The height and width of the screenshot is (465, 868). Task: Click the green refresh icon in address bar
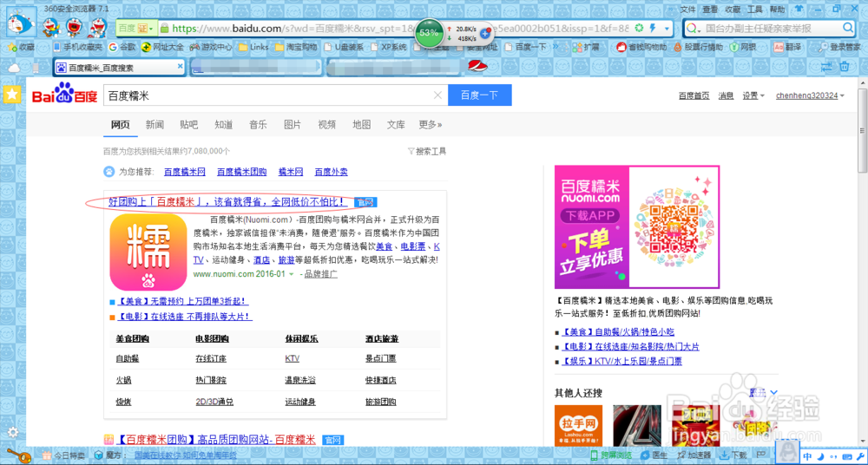(640, 29)
